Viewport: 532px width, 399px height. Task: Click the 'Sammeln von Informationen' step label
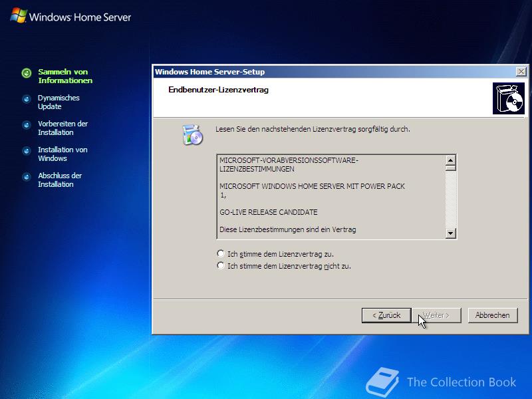click(x=65, y=76)
